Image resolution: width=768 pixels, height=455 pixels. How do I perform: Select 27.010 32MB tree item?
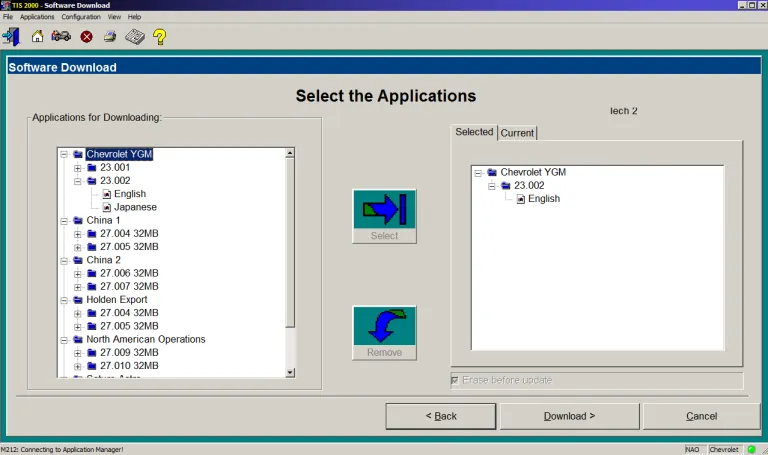(x=129, y=366)
